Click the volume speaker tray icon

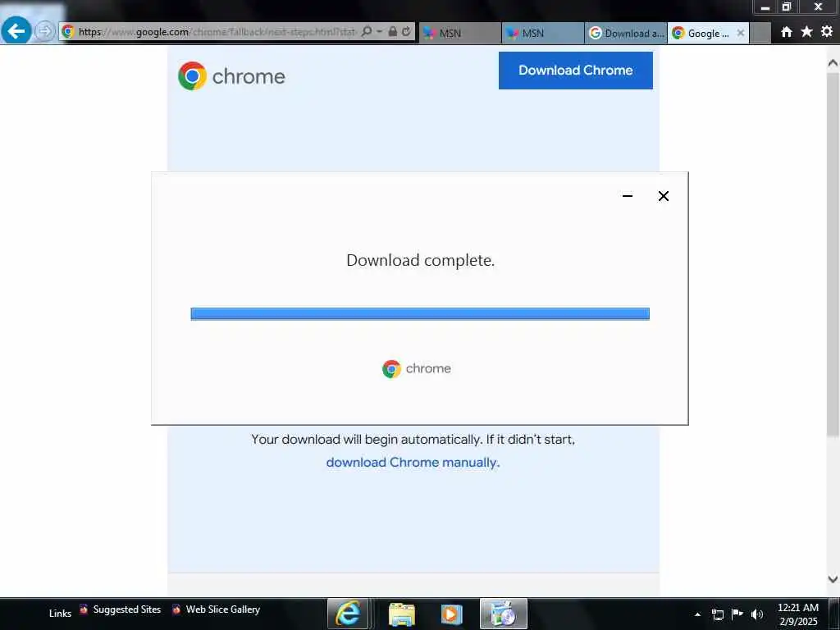pyautogui.click(x=757, y=614)
